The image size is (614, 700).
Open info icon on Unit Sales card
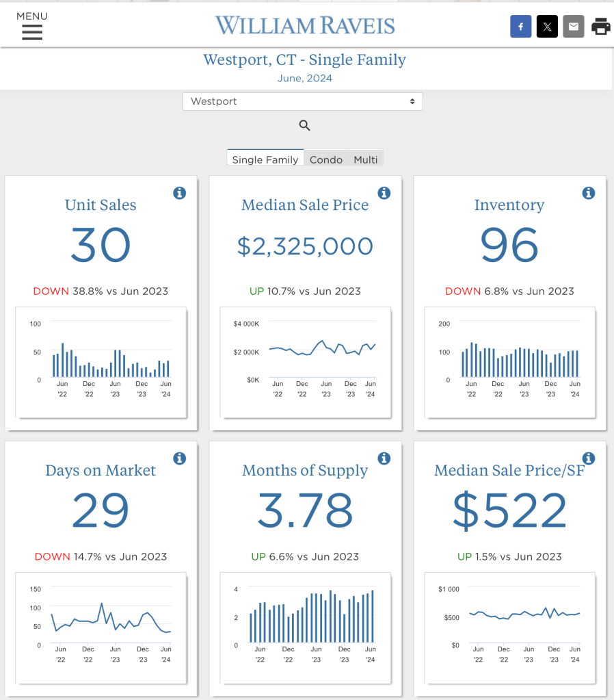click(x=180, y=193)
